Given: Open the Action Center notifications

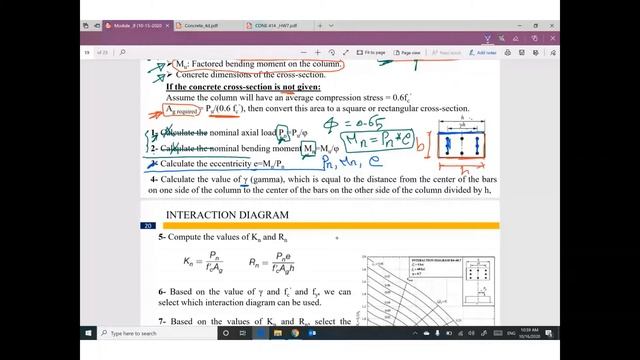Looking at the screenshot, I should pyautogui.click(x=549, y=333).
